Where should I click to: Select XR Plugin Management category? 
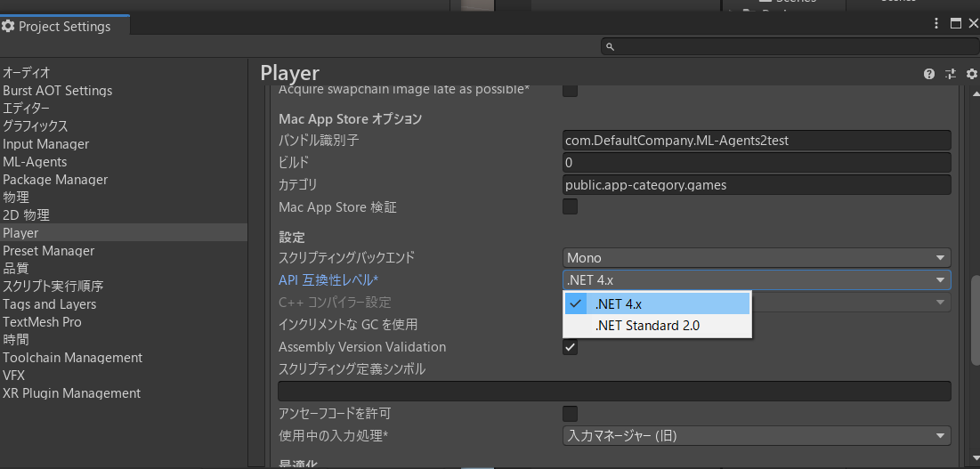click(x=124, y=392)
